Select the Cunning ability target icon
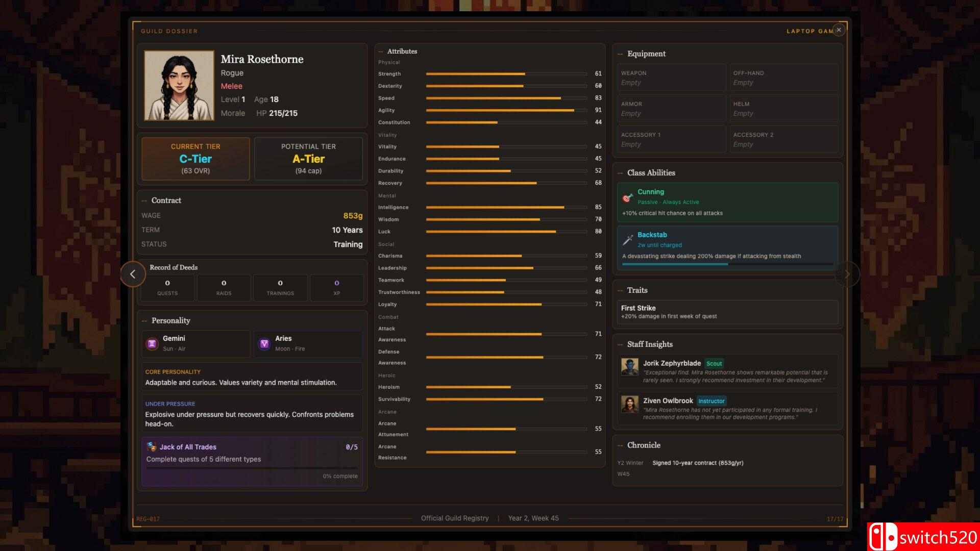The width and height of the screenshot is (980, 551). [x=628, y=198]
